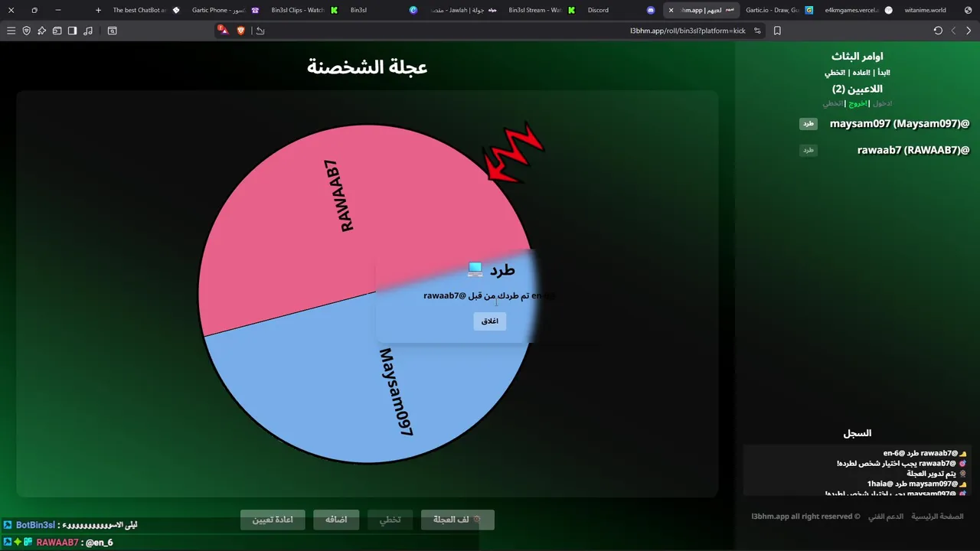
Task: Click the اوامر البثاث commands heading
Action: pyautogui.click(x=857, y=57)
